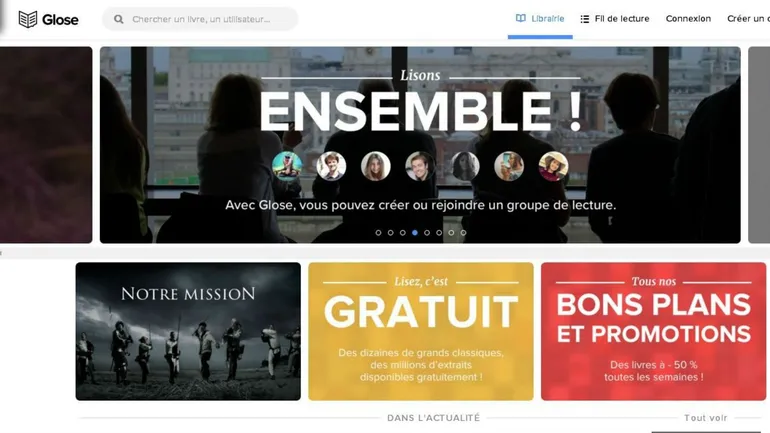Screen dimensions: 770x433
Task: Focus the Chercher un livre search field
Action: [x=200, y=19]
